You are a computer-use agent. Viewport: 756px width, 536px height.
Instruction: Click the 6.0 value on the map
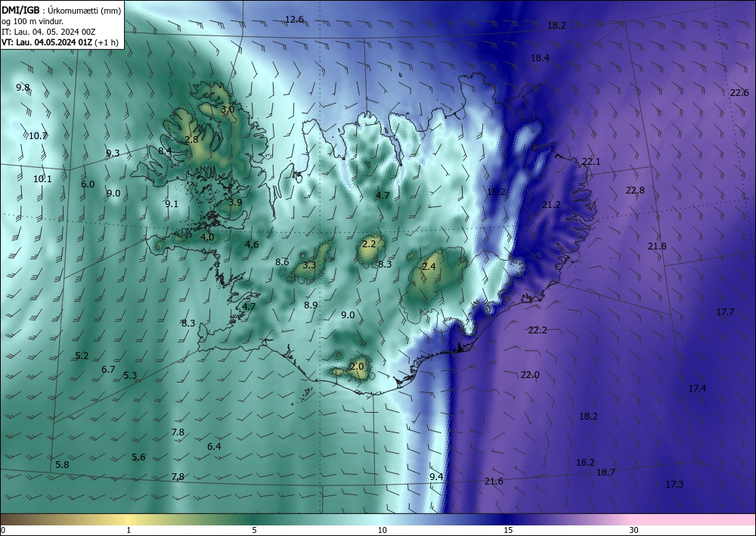88,184
